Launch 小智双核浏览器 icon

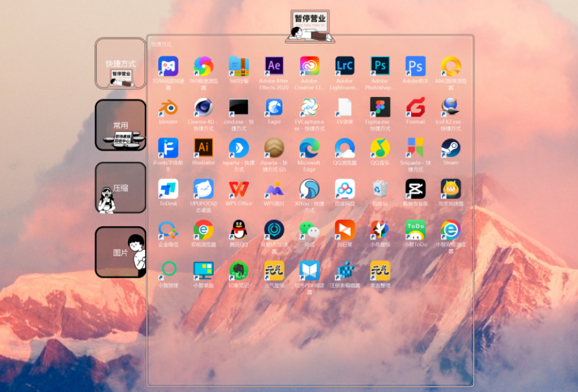[x=451, y=230]
